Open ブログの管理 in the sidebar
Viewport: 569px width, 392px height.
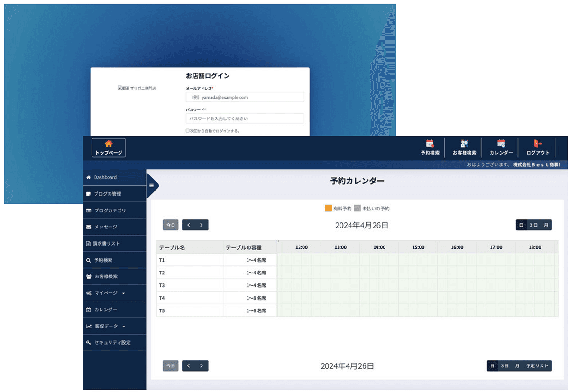coord(108,194)
